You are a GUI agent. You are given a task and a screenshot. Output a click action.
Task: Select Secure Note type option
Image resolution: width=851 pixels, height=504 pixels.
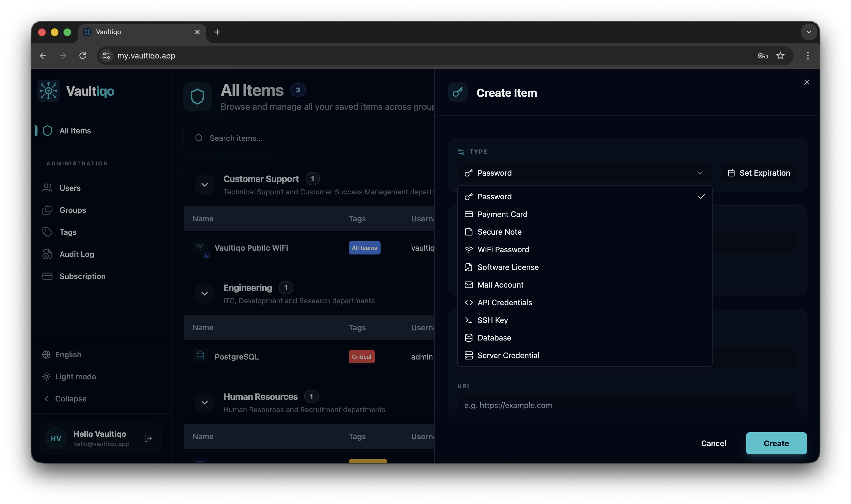point(584,232)
